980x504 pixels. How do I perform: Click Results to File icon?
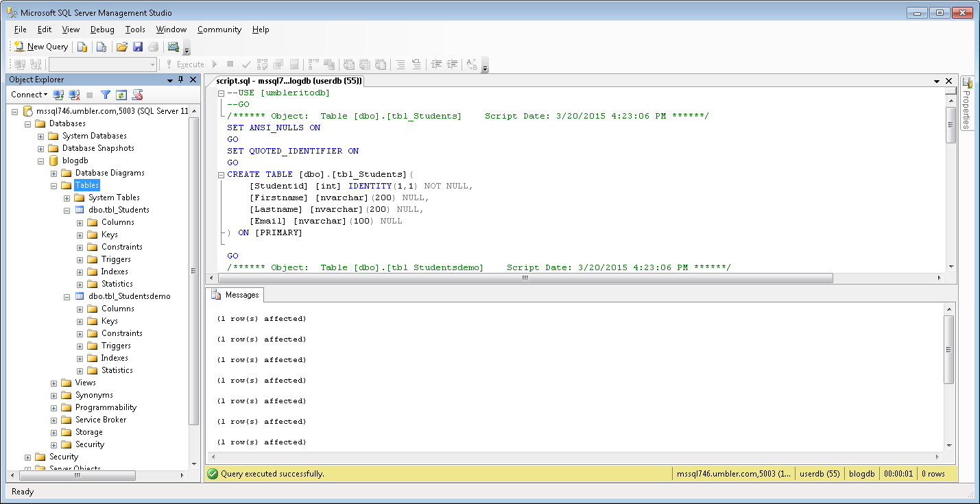point(380,64)
